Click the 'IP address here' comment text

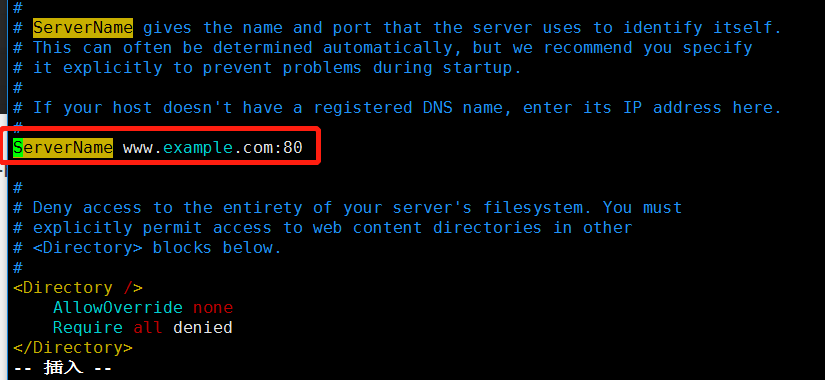[703, 108]
